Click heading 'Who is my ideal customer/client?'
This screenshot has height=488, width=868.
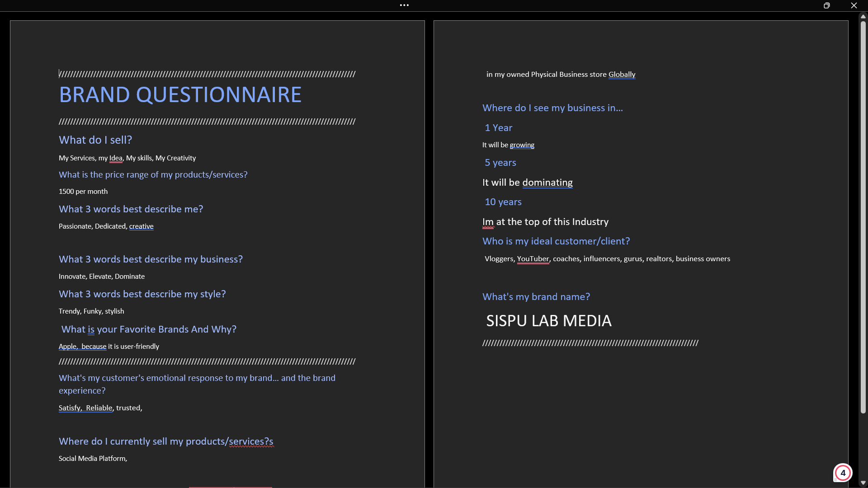tap(556, 241)
